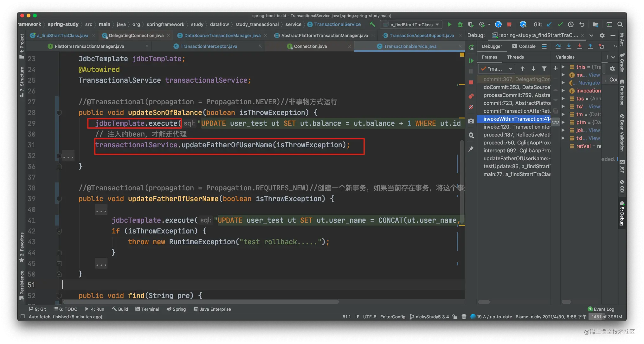Switch to DelegatingConnection.java editor tab
Image resolution: width=644 pixels, height=344 pixels.
coord(136,35)
